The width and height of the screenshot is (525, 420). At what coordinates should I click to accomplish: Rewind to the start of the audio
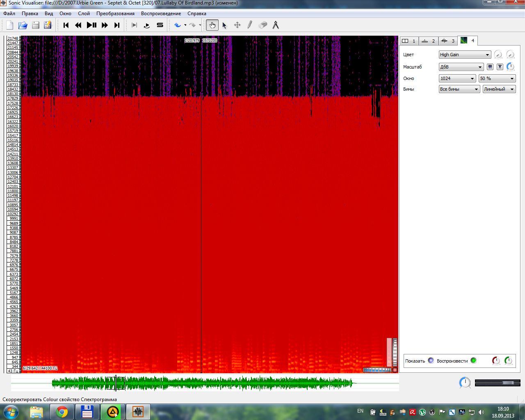(x=66, y=25)
